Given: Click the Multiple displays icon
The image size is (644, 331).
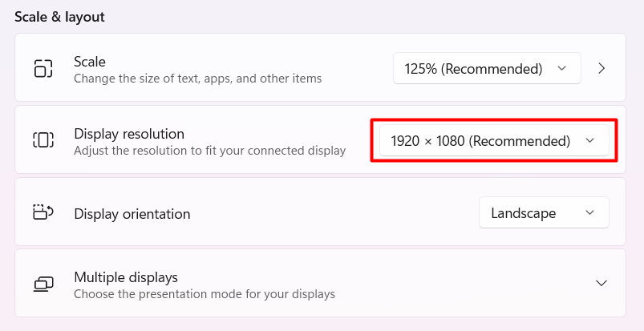Looking at the screenshot, I should point(43,284).
